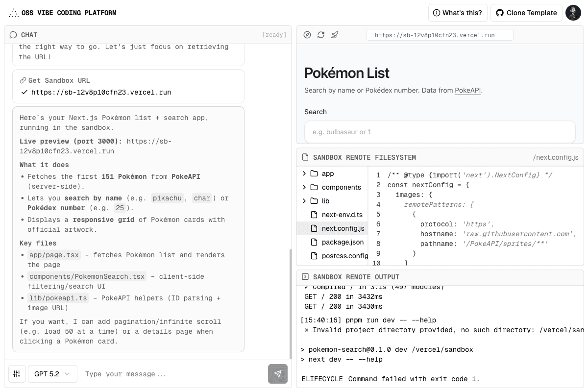
Task: Click the Pokémon List heading in preview
Action: pos(347,73)
